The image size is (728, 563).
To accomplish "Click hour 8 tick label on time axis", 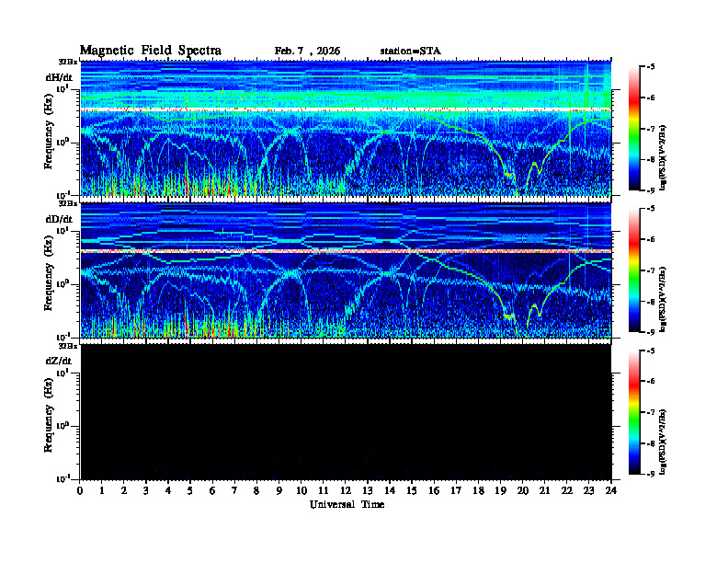I will tap(256, 491).
